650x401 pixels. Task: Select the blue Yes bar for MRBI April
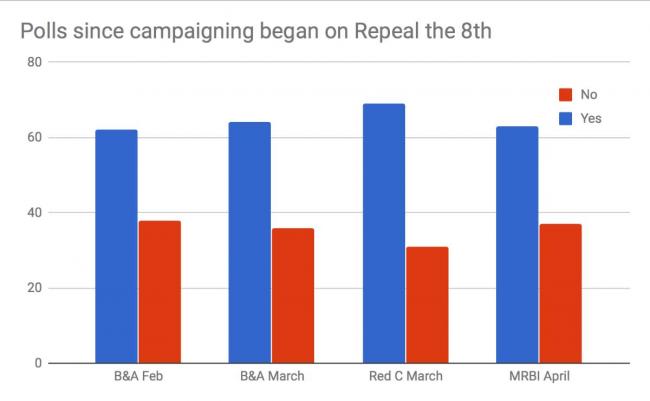click(x=517, y=244)
